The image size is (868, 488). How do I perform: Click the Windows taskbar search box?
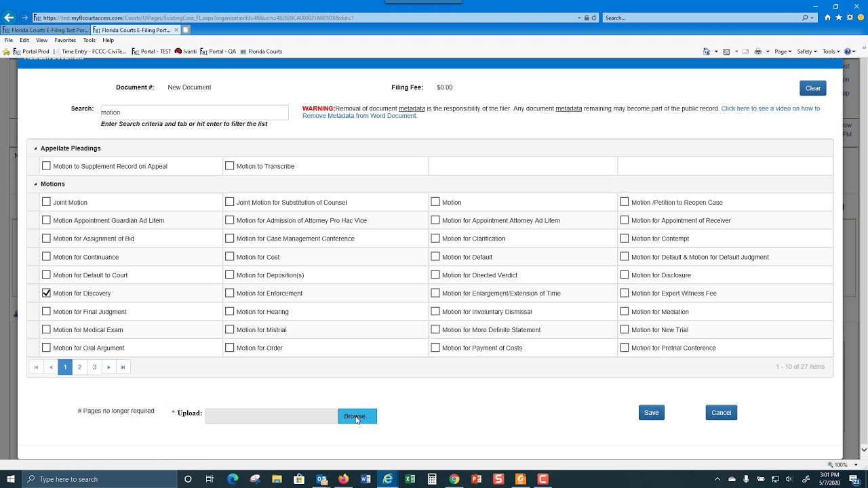point(99,479)
